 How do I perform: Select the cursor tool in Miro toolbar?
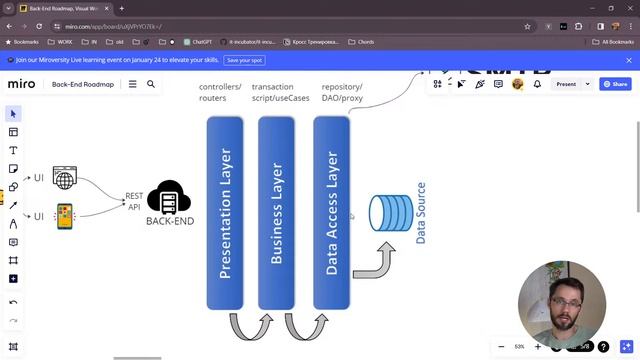[x=13, y=114]
